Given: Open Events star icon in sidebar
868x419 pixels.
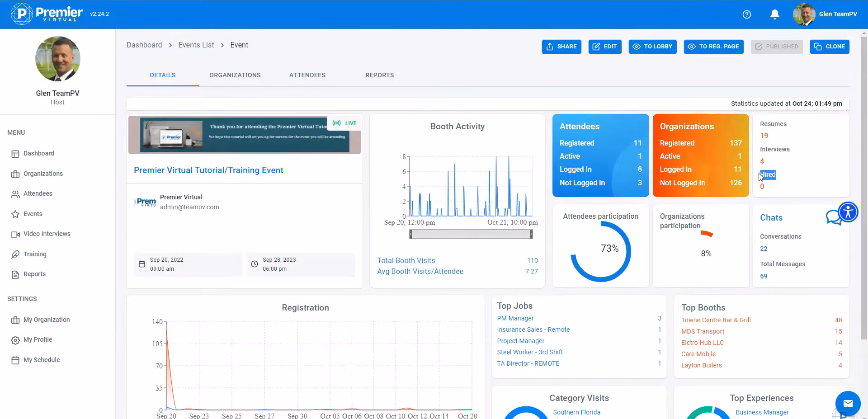Looking at the screenshot, I should pos(15,214).
